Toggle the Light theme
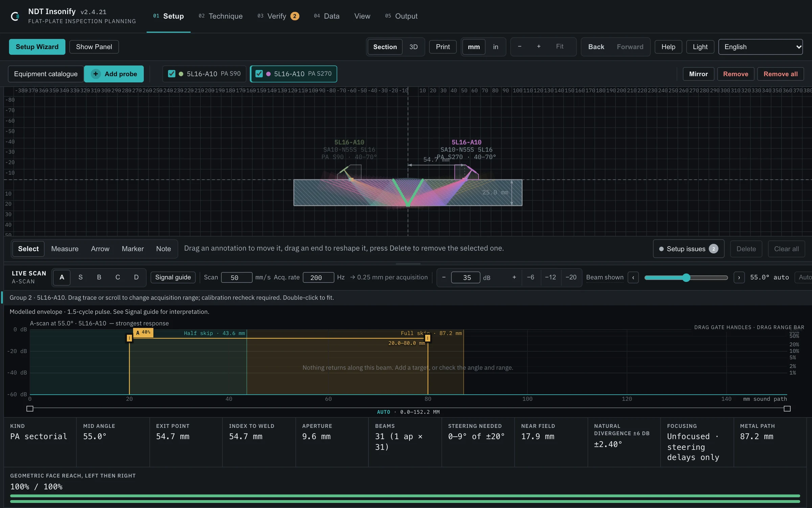The height and width of the screenshot is (508, 812). tap(700, 47)
